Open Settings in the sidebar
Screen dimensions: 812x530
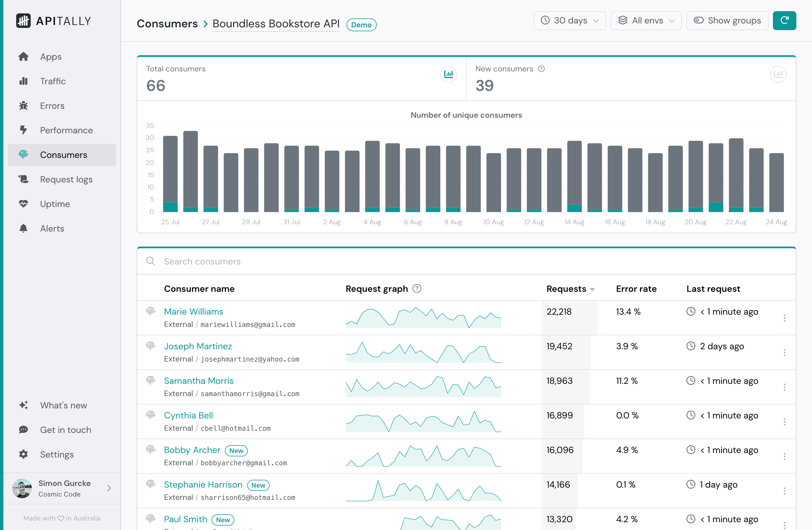(x=62, y=454)
